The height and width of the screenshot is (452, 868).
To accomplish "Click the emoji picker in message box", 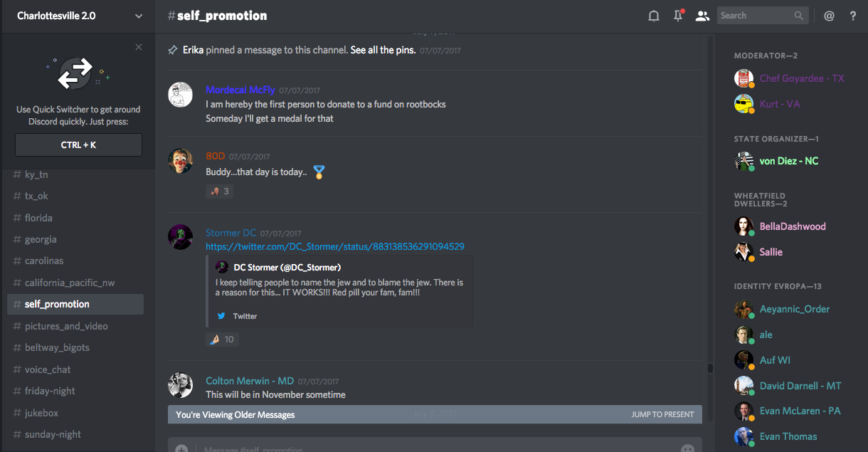I will click(x=687, y=448).
